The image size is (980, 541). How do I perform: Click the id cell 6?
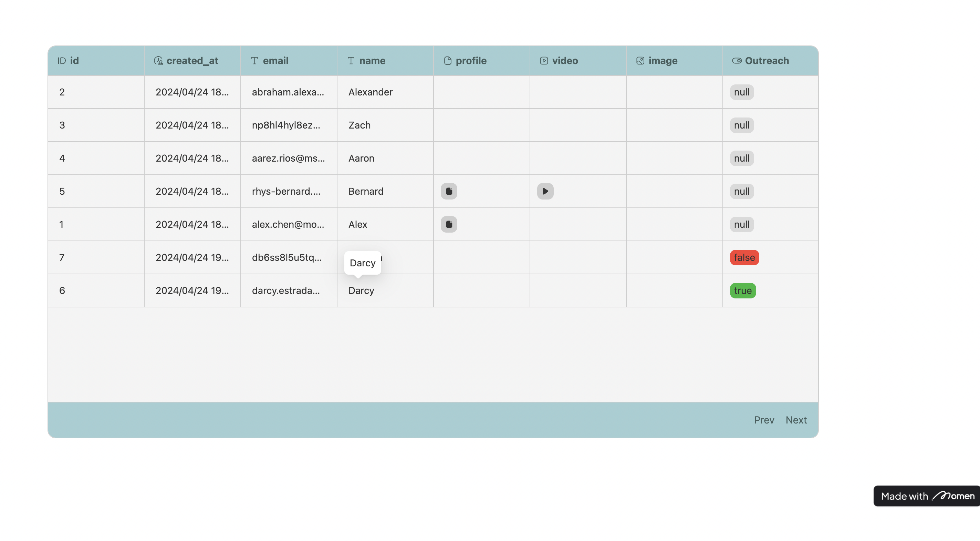(96, 290)
